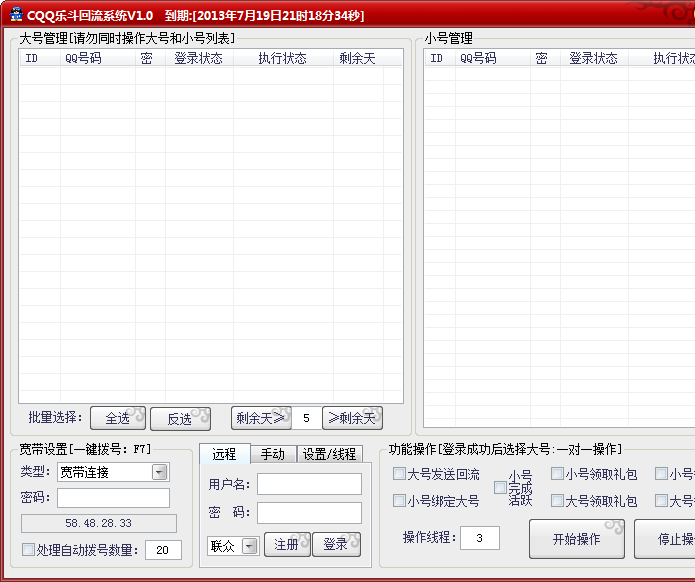Click auto-dial count field showing 20

click(163, 550)
